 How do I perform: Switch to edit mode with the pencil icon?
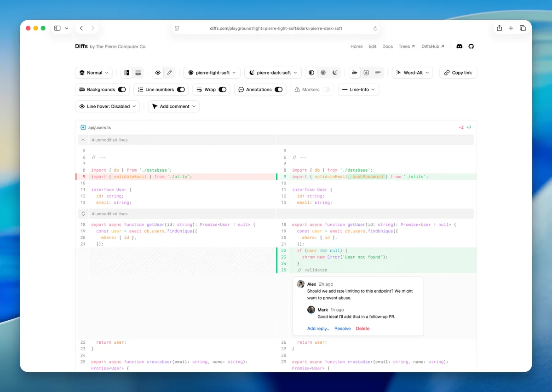click(x=170, y=73)
